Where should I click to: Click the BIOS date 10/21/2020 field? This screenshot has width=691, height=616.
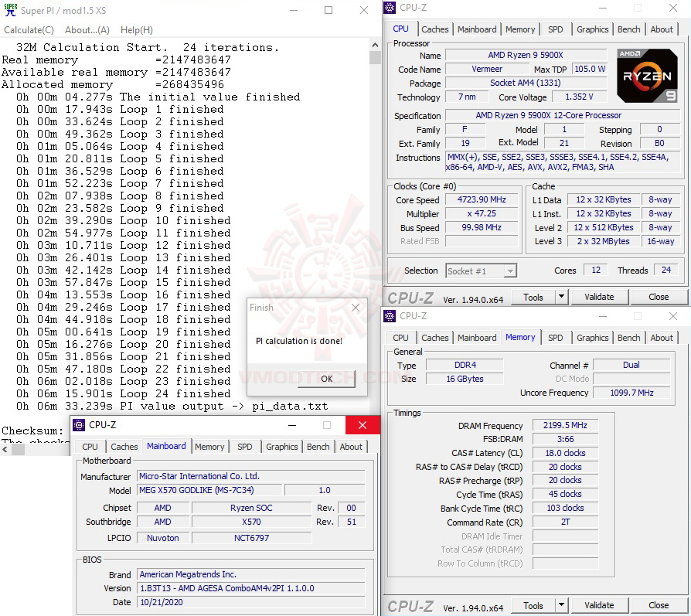250,602
